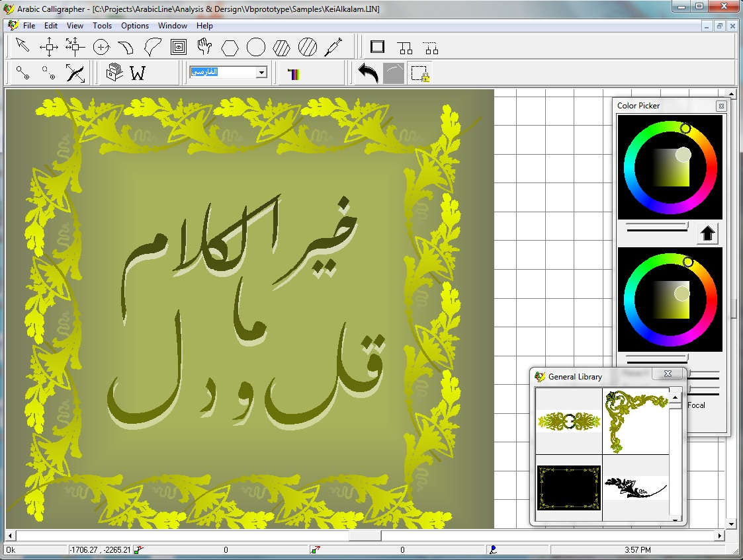Open the Options menu
This screenshot has height=560, width=743.
tap(134, 26)
